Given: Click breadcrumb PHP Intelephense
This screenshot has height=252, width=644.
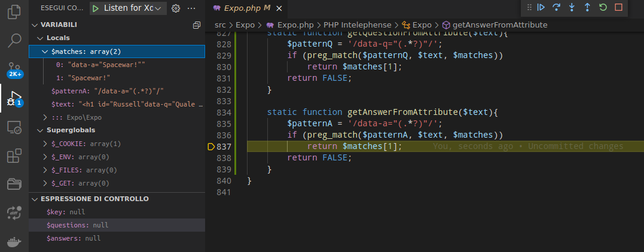Looking at the screenshot, I should click(358, 25).
